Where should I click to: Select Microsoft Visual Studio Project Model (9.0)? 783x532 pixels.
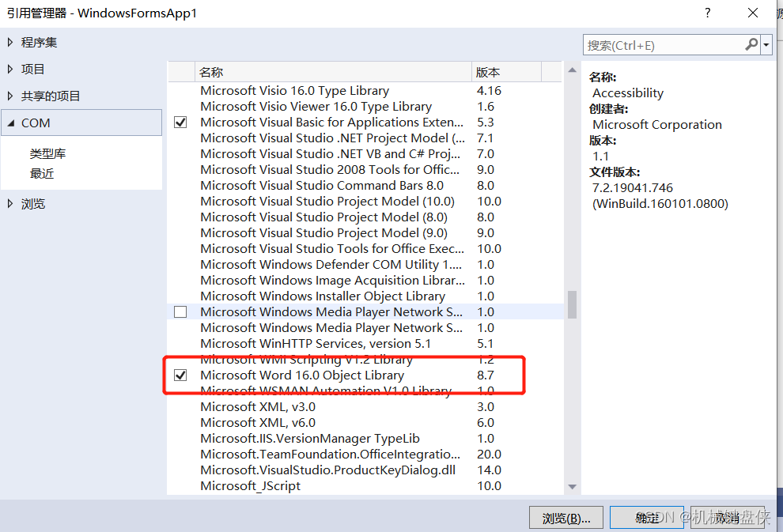(365, 233)
